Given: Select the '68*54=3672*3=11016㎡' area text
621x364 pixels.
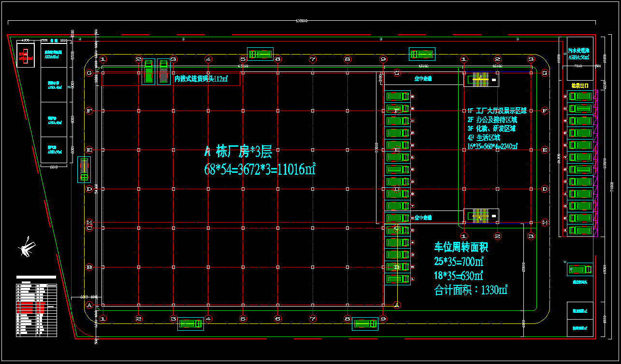Looking at the screenshot, I should coord(260,169).
